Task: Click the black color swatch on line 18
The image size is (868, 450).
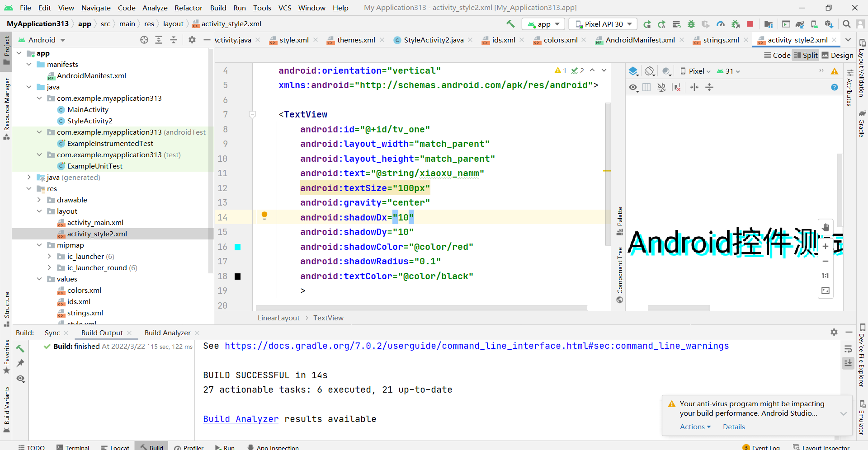Action: [x=237, y=277]
